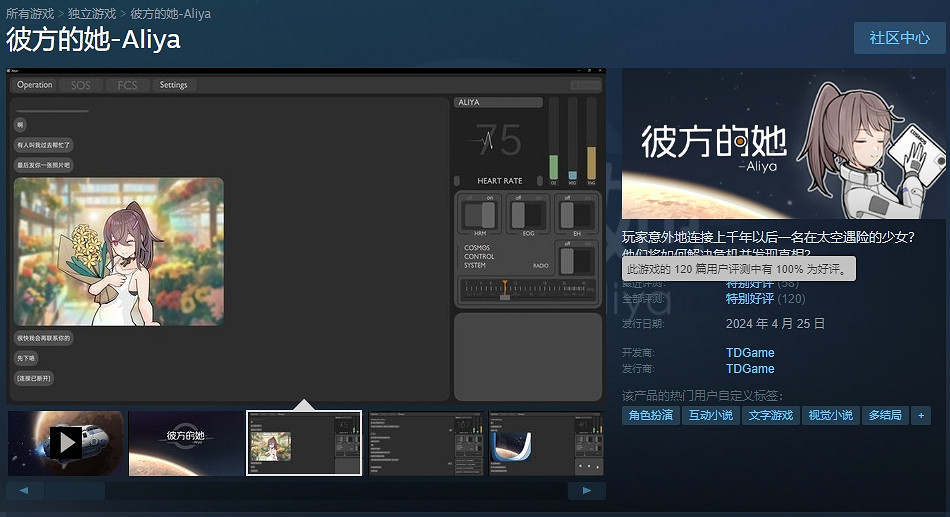Click chat message 先下咯

26,358
